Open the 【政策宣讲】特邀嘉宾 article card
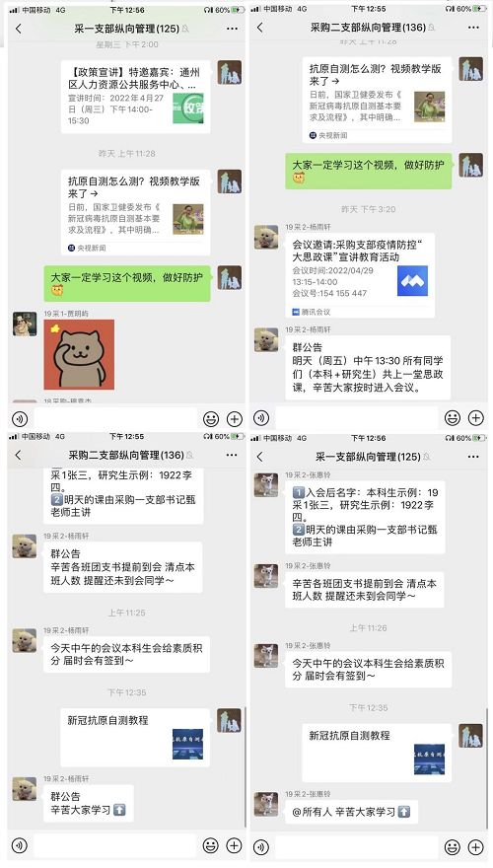This screenshot has width=493, height=868. 135,97
